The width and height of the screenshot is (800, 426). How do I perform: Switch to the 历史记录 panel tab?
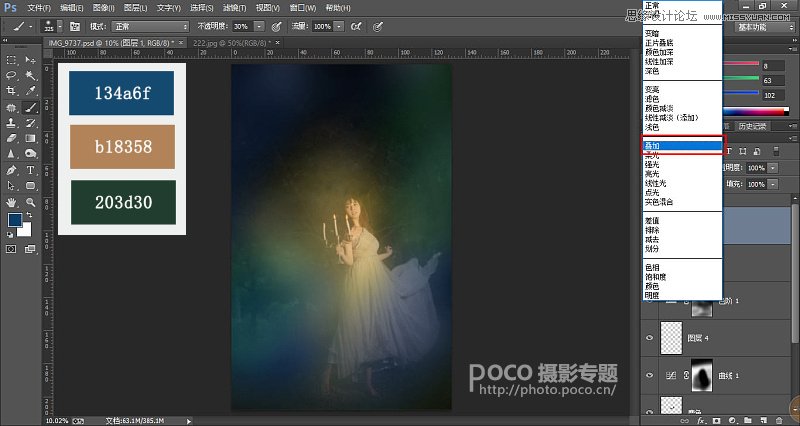(x=753, y=126)
